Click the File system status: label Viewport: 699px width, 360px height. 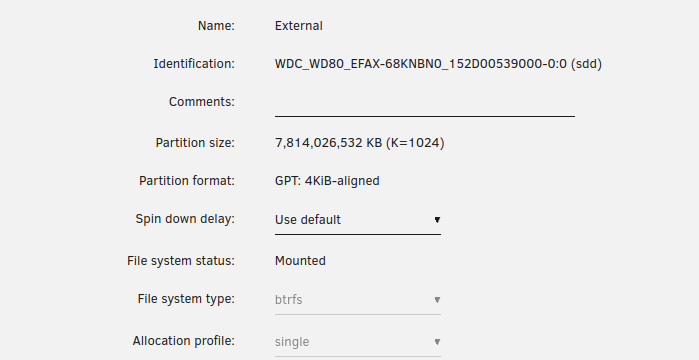coord(181,261)
